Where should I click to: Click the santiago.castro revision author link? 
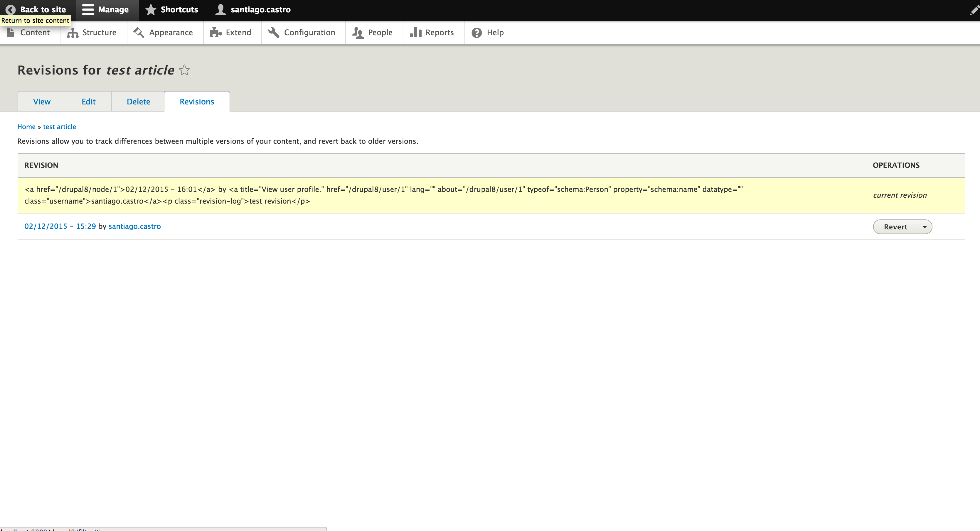tap(134, 226)
